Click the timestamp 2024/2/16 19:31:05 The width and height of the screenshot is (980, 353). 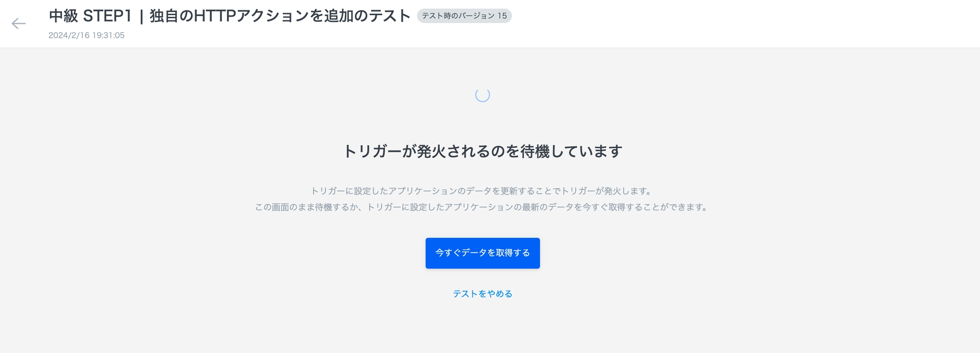click(x=87, y=35)
